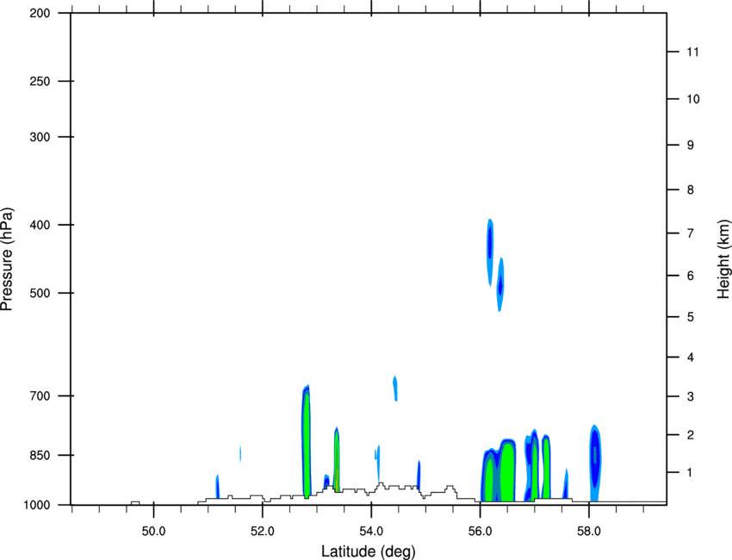Click the 9 km height label
Viewport: 732px width, 560px height.
click(691, 146)
